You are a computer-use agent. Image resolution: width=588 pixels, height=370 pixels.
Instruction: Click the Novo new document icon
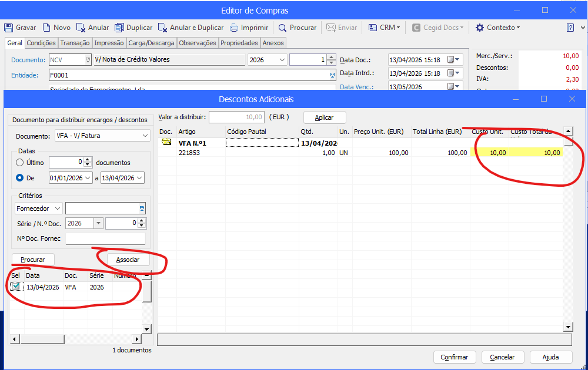point(46,28)
